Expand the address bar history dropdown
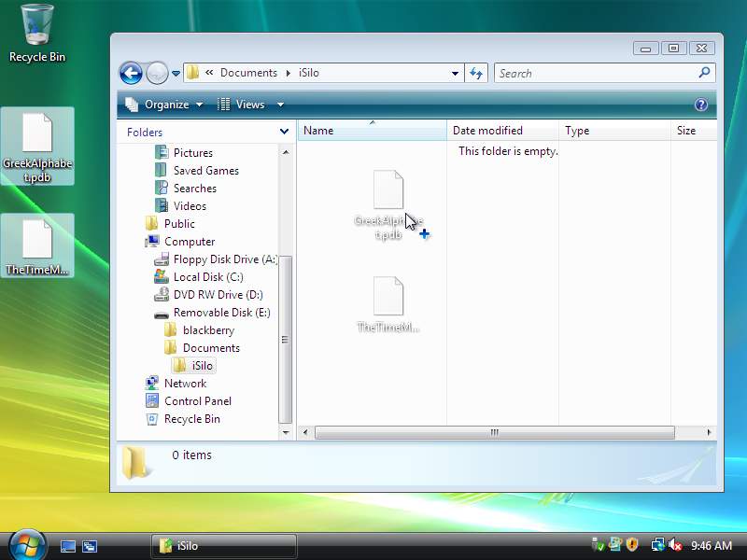Viewport: 747px width, 560px height. point(455,73)
